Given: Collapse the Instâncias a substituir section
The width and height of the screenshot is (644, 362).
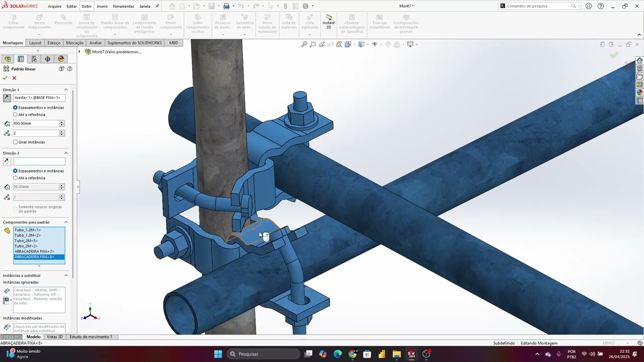Looking at the screenshot, I should 66,276.
